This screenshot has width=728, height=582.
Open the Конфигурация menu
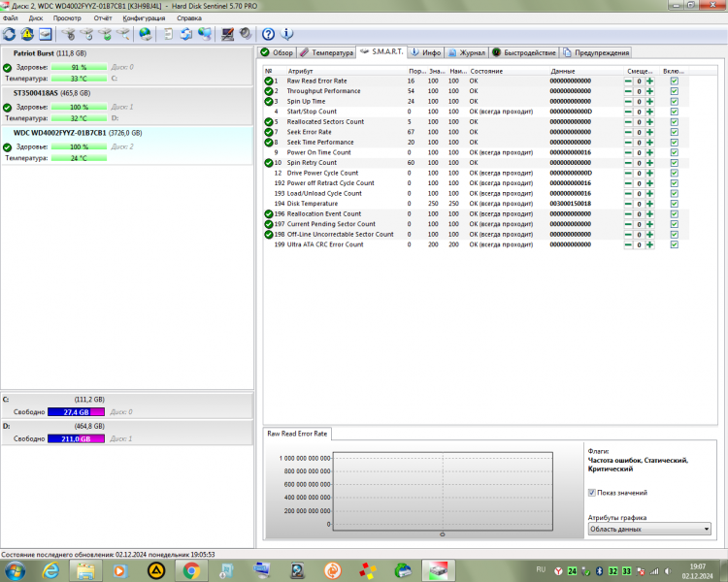[144, 18]
